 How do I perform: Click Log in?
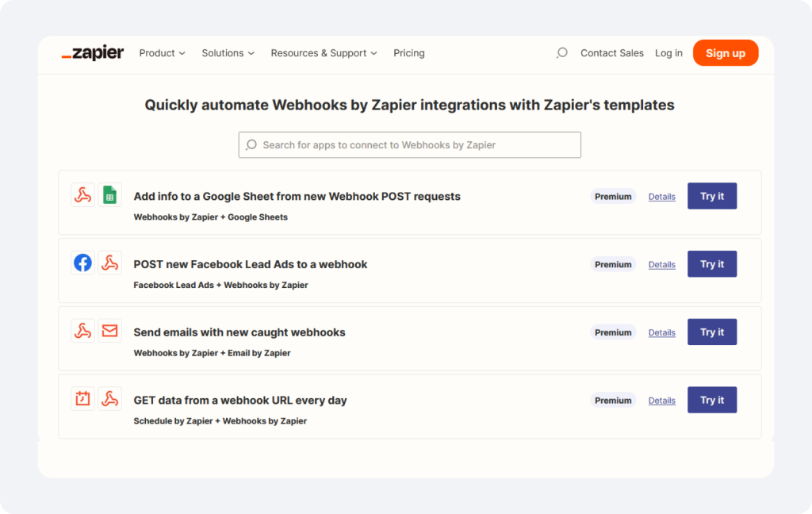[x=668, y=53]
